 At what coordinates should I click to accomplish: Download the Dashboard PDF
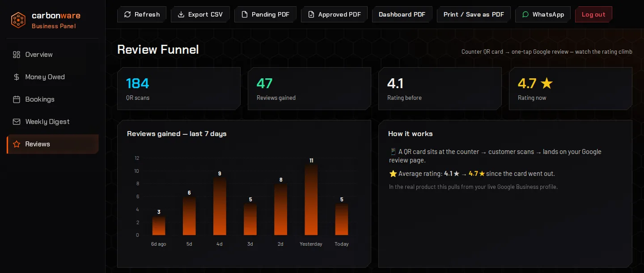coord(402,14)
